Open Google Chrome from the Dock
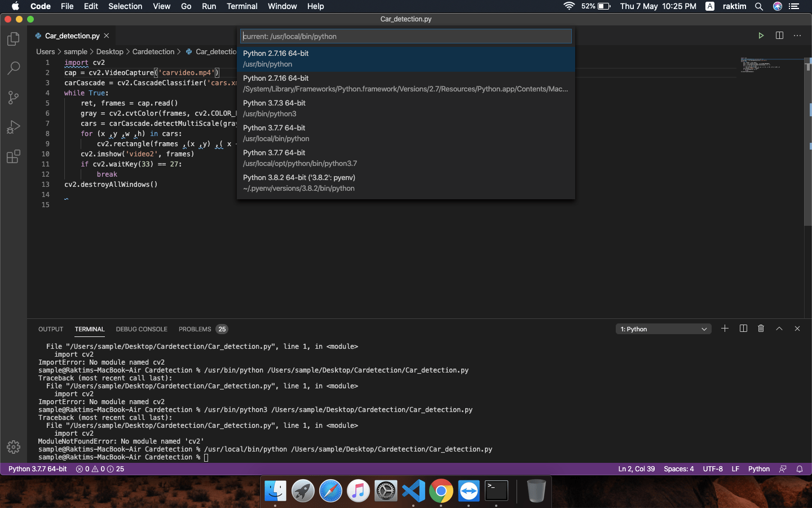Screen dimensions: 812x508 pos(441,491)
